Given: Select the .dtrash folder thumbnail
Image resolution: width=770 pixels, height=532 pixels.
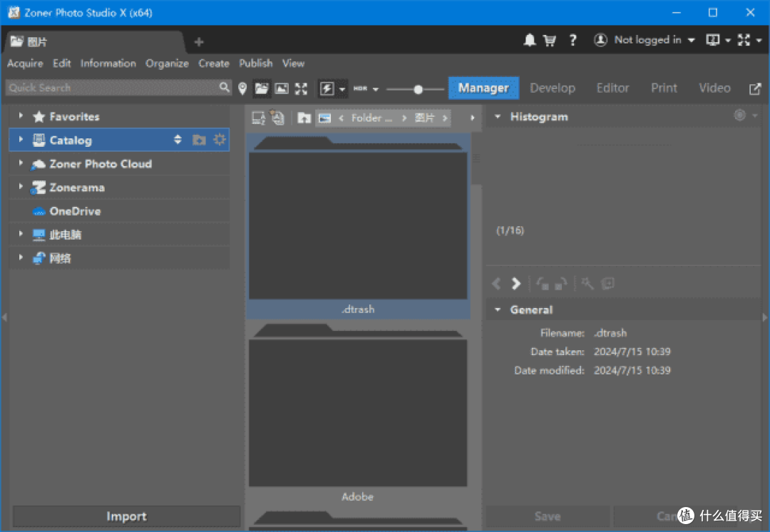Looking at the screenshot, I should [x=358, y=226].
